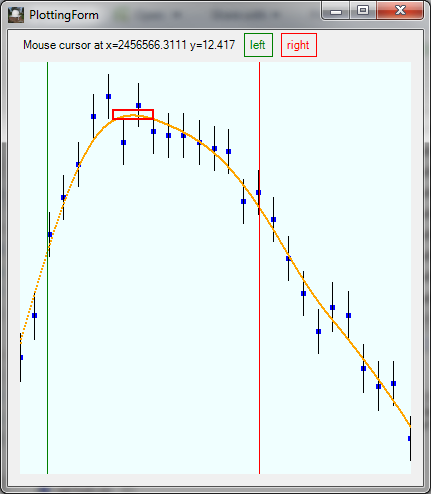The height and width of the screenshot is (494, 431).
Task: Click the blue data point just right of green line
Action: point(50,235)
